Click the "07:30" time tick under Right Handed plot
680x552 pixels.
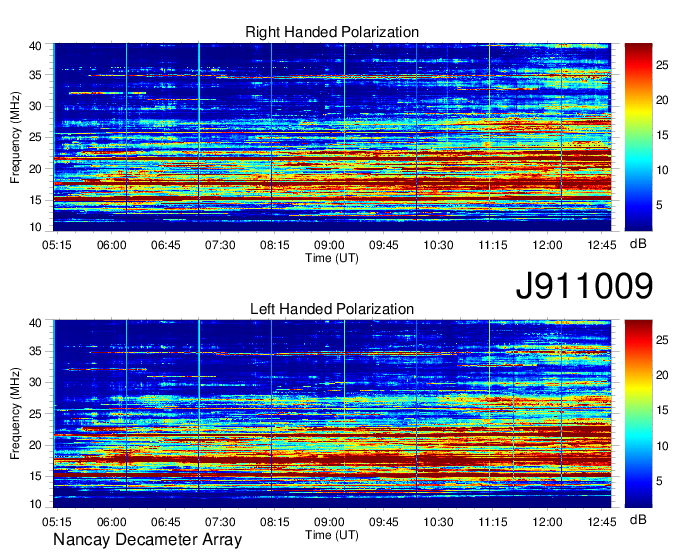tap(220, 245)
